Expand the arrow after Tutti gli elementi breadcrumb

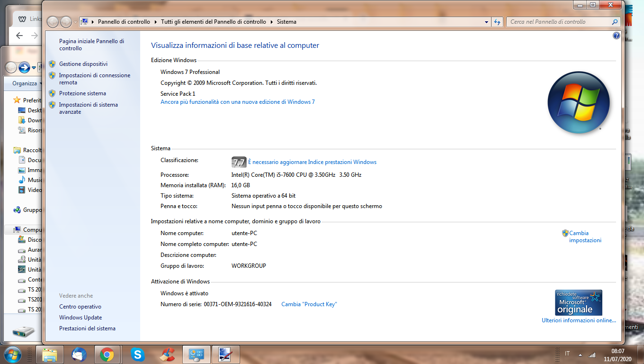click(x=271, y=22)
